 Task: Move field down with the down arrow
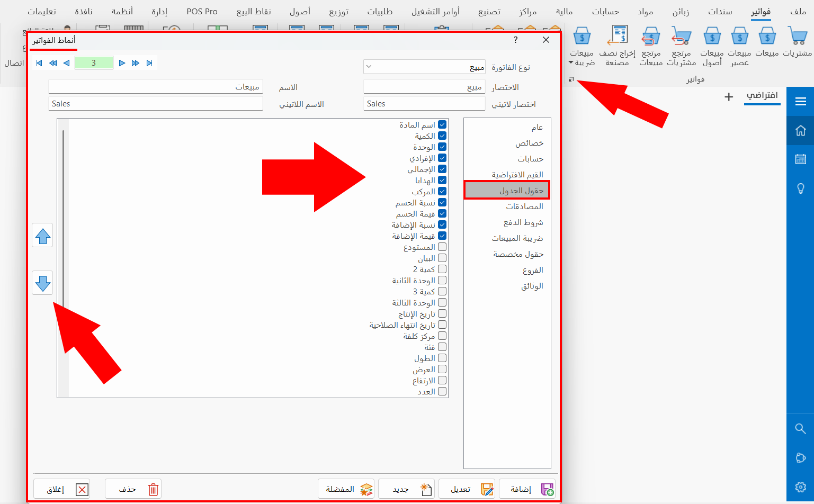click(x=42, y=283)
